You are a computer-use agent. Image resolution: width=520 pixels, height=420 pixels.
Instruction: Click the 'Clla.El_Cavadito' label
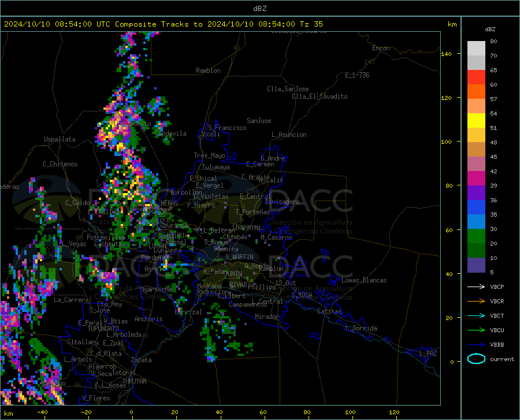point(320,96)
